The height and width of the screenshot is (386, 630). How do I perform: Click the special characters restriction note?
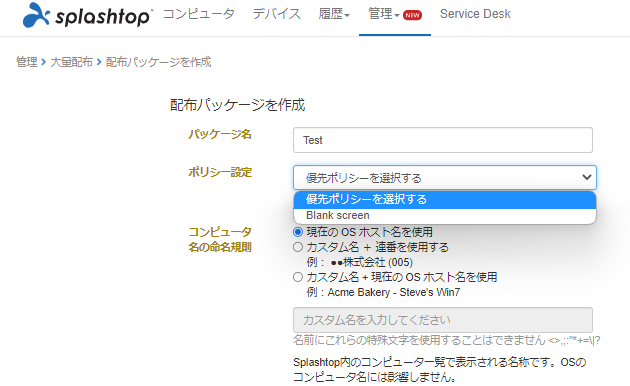pos(446,340)
